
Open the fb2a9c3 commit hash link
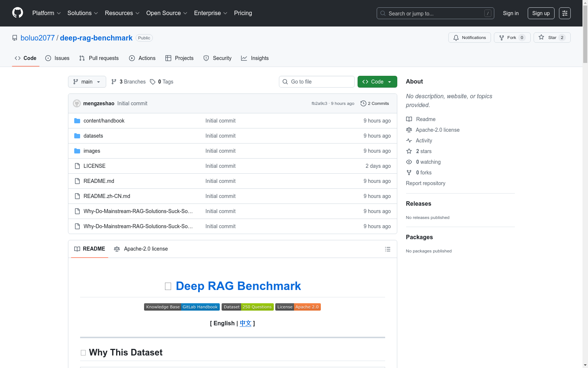tap(319, 103)
